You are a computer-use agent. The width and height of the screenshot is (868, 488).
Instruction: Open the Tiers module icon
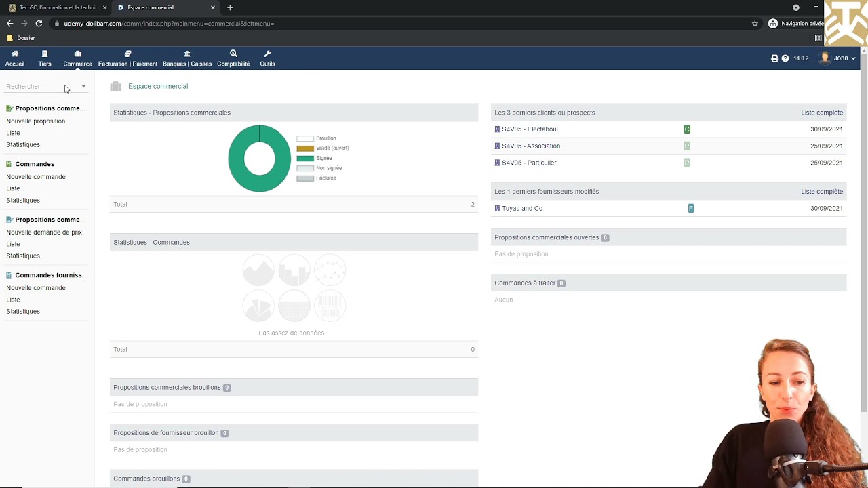45,54
